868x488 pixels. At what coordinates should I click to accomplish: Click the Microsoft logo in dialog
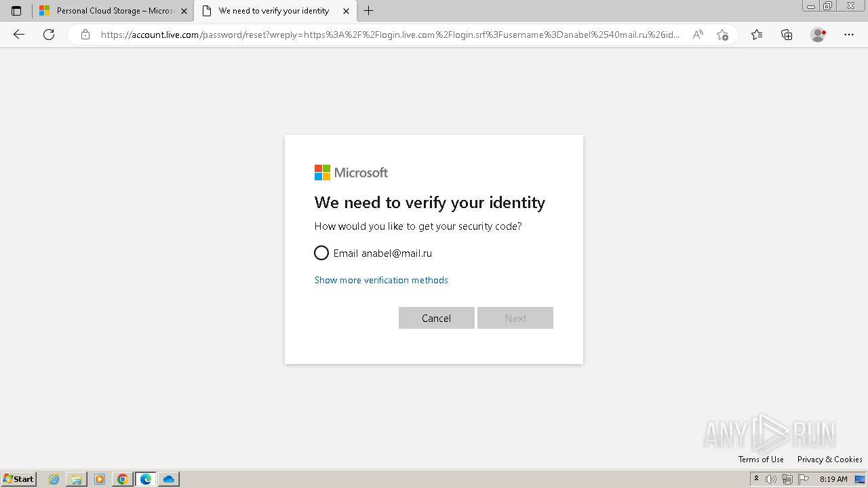tap(351, 173)
